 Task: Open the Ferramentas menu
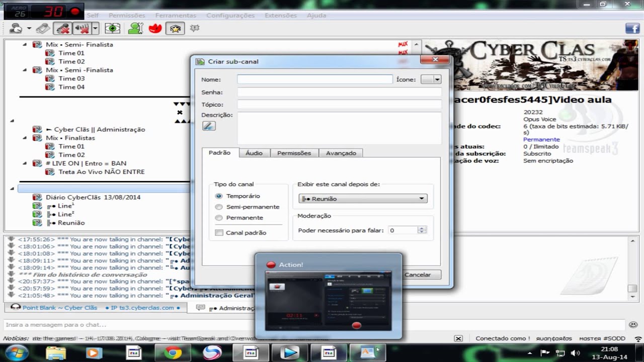pyautogui.click(x=176, y=16)
